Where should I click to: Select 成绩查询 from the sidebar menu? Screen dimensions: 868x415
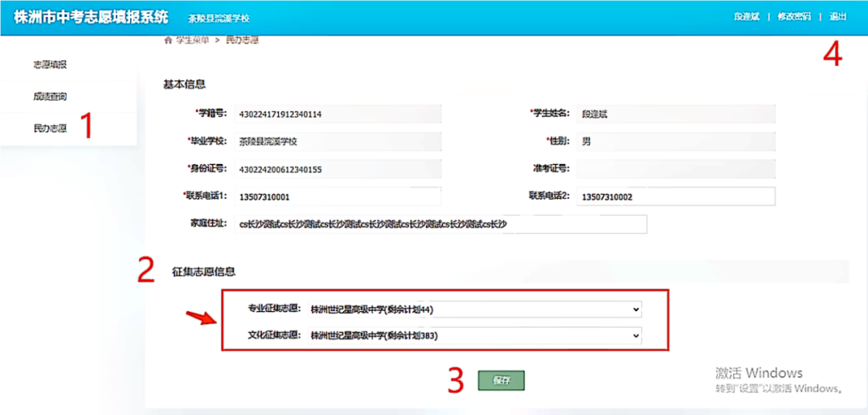coord(50,97)
